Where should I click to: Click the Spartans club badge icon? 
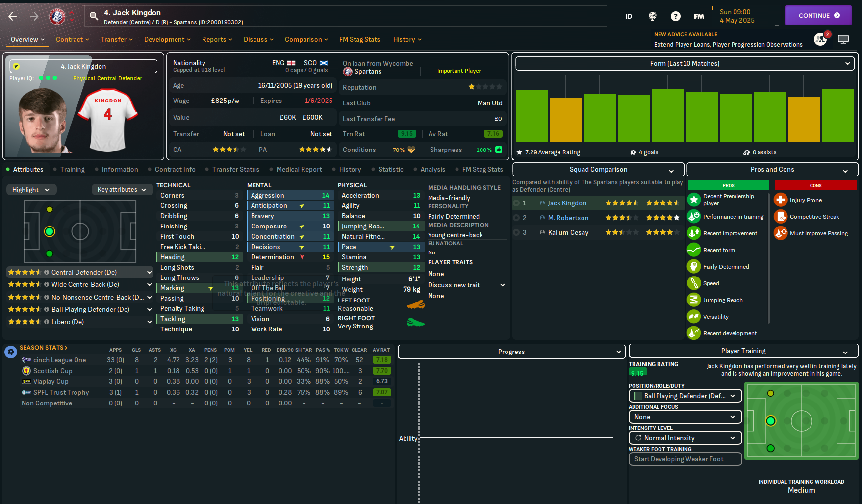(57, 16)
